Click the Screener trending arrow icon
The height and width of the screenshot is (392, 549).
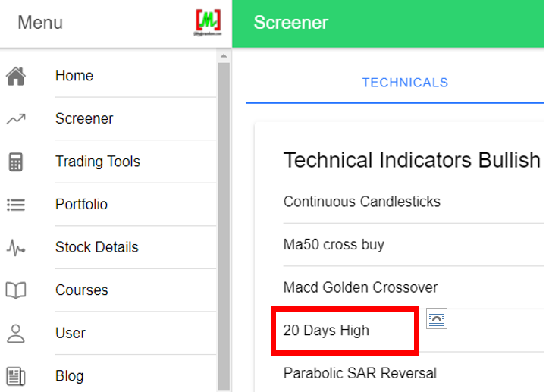16,118
